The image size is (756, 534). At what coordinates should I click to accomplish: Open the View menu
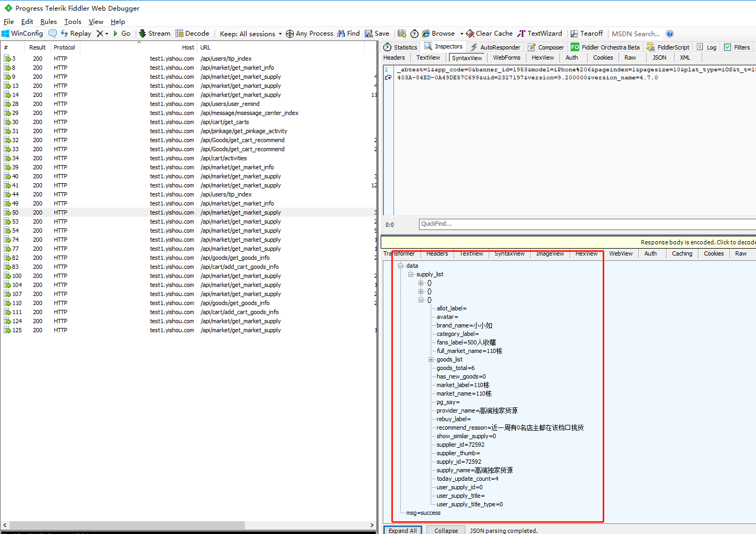pyautogui.click(x=96, y=22)
